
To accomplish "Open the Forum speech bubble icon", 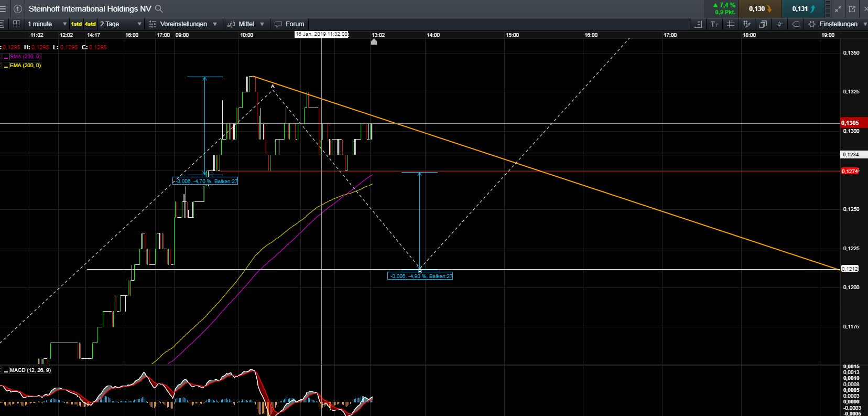I will tap(278, 24).
